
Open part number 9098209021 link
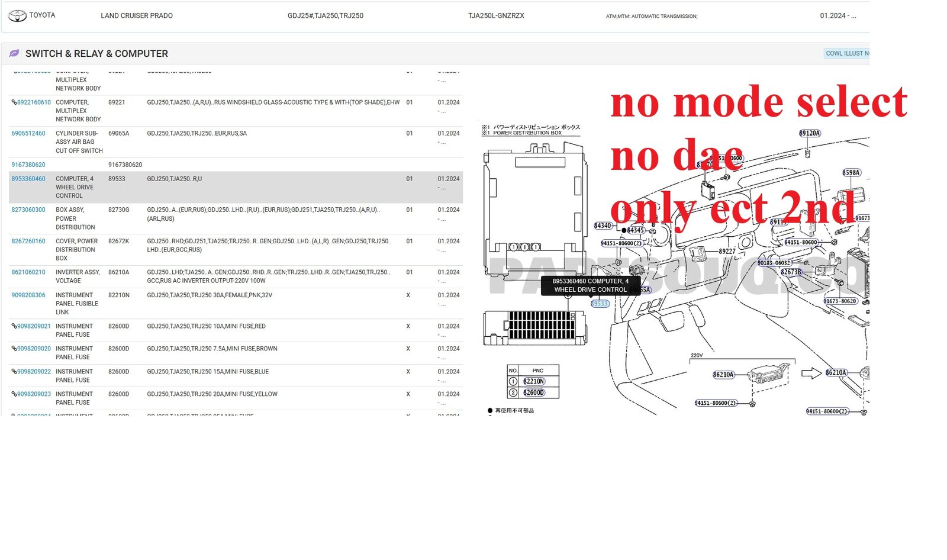34,326
